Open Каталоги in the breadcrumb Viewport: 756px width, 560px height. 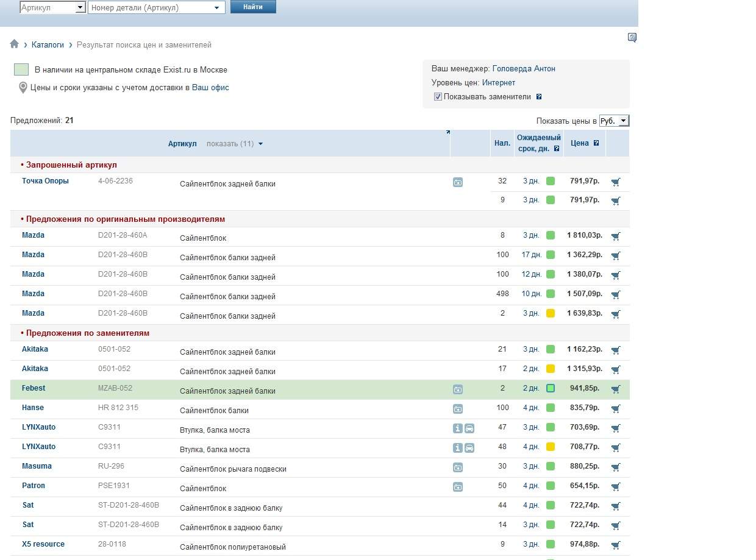tap(48, 45)
